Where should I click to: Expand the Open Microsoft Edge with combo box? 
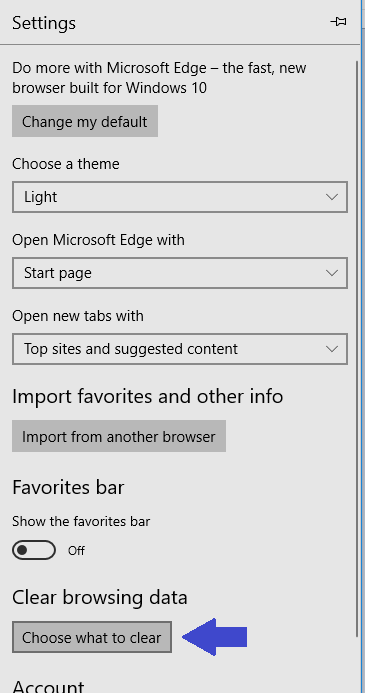180,273
